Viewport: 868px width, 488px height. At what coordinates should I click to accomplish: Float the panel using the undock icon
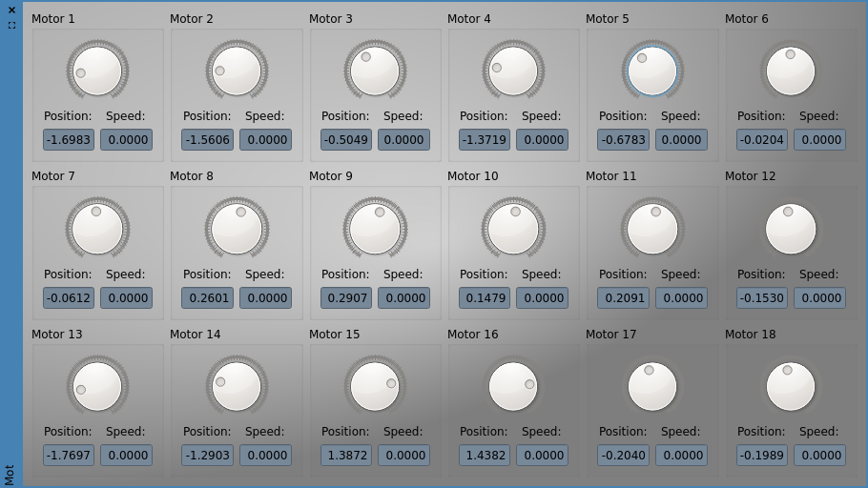click(x=11, y=25)
